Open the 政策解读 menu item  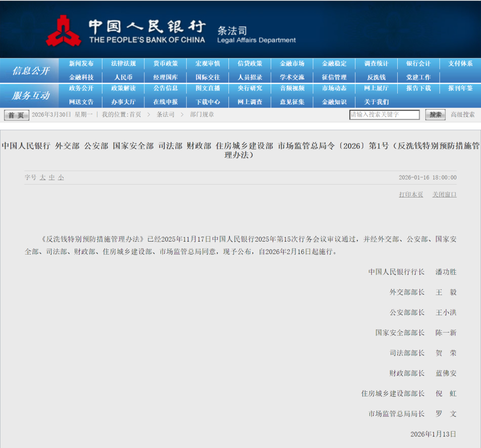tap(123, 88)
